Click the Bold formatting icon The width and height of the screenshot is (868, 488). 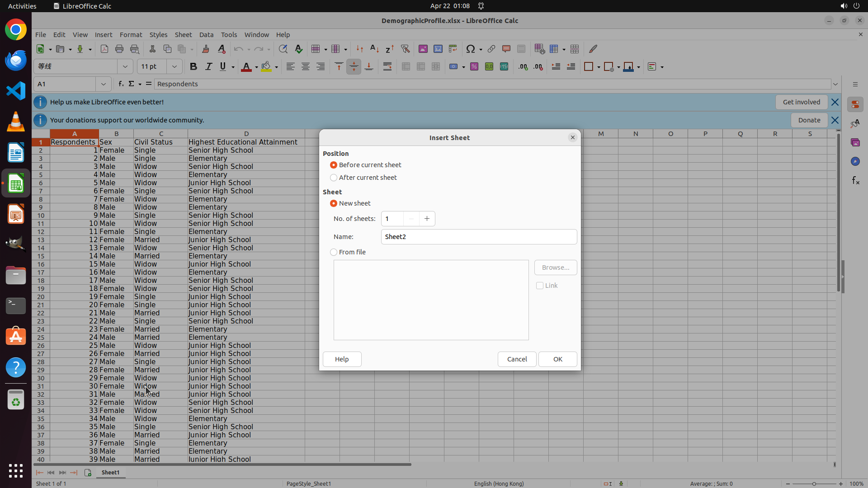[193, 67]
